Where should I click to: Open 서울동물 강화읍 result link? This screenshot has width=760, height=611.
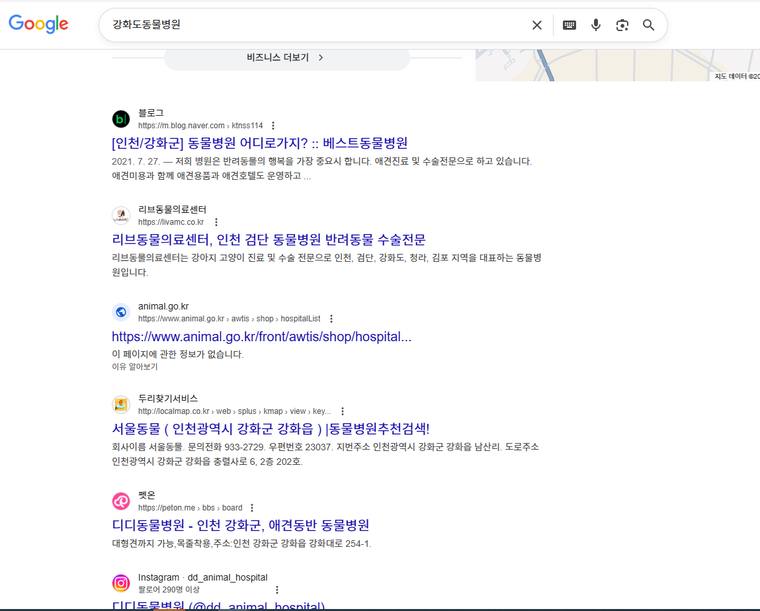270,428
